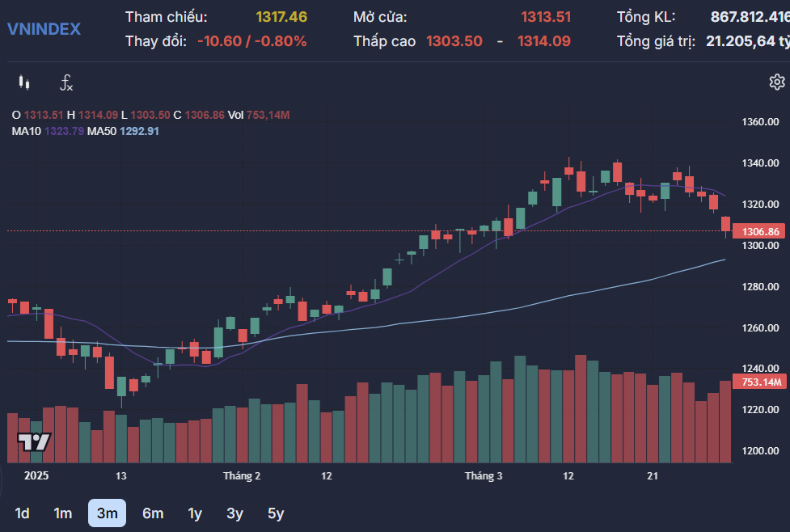Click the highlighted 3m range button
Screen dimensions: 790x532
[x=108, y=513]
